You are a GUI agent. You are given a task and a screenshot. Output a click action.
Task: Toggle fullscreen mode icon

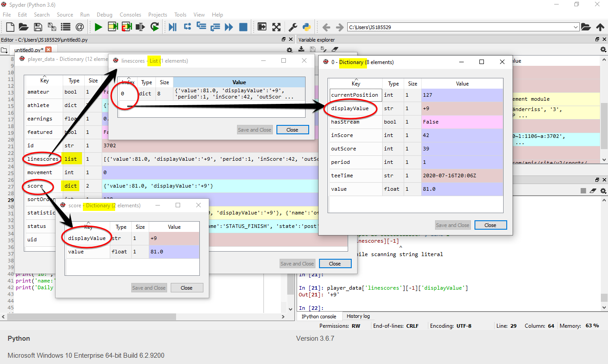point(276,27)
